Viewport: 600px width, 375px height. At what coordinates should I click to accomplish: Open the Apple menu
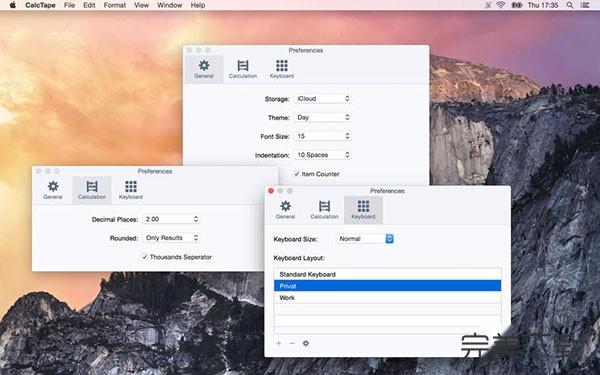[13, 5]
